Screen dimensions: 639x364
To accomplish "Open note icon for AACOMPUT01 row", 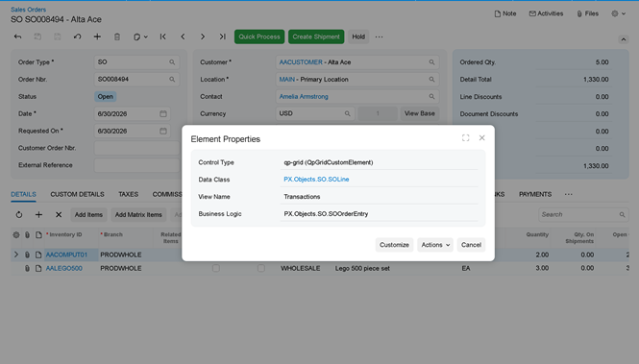I will (x=38, y=255).
